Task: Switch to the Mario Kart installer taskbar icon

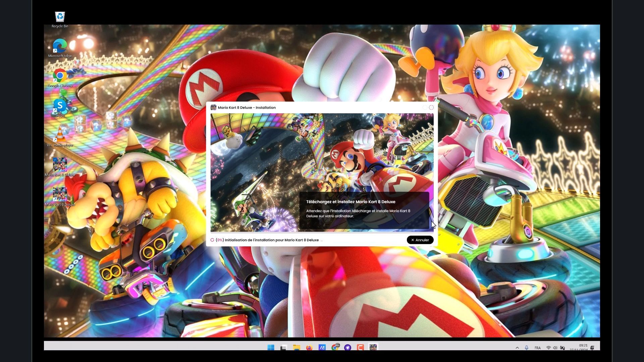Action: click(x=373, y=348)
